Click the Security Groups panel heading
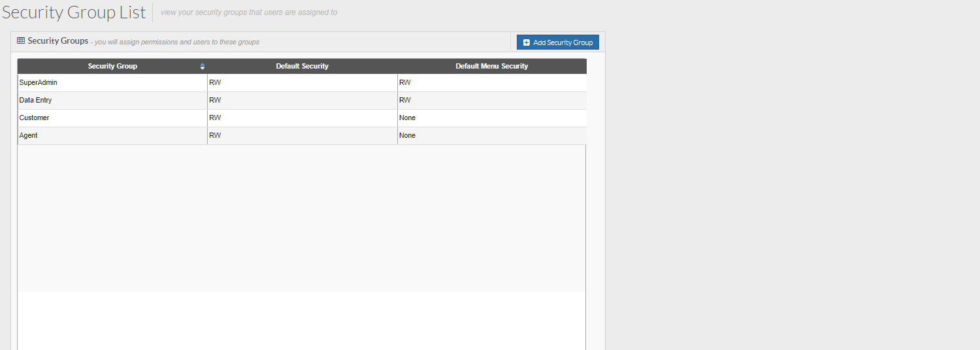Viewport: 980px width, 350px height. point(57,41)
